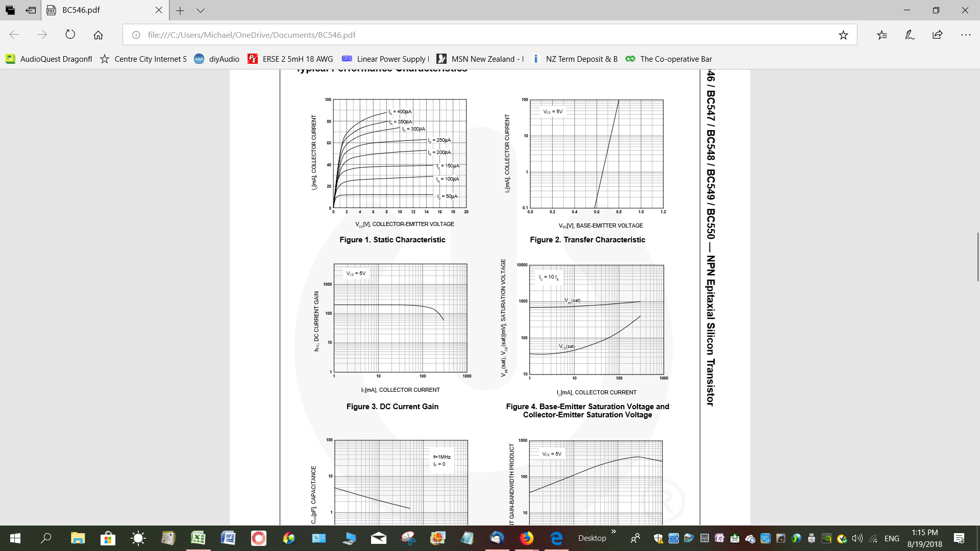
Task: Open The Co-operative Bar bookmark
Action: [669, 59]
